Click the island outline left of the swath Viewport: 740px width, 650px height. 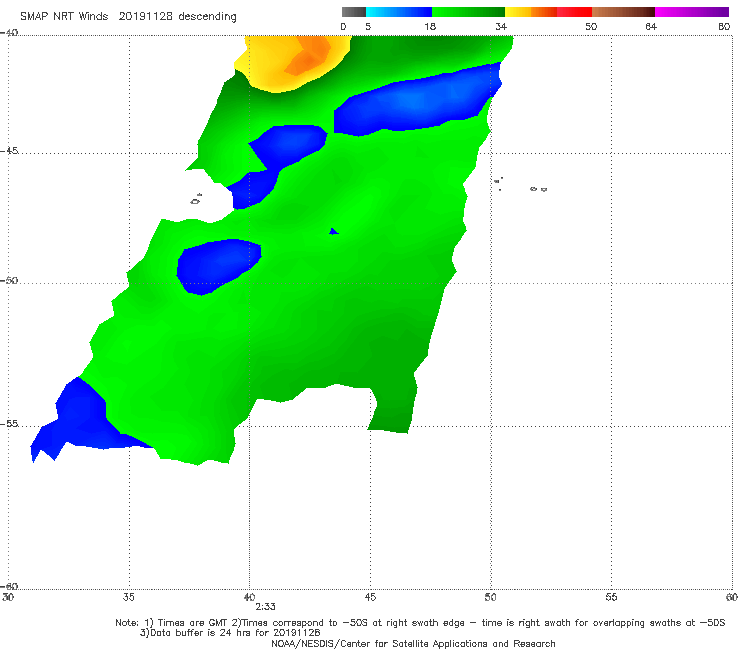[196, 199]
